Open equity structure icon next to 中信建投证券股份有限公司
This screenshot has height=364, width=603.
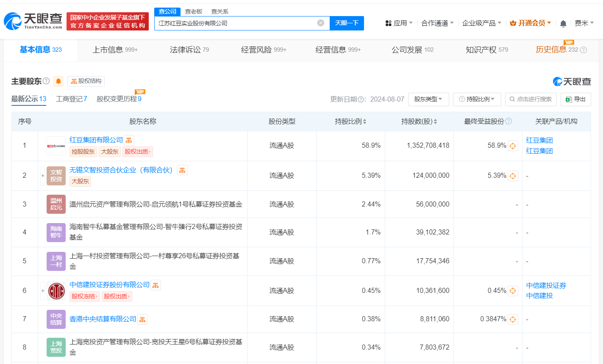156,285
